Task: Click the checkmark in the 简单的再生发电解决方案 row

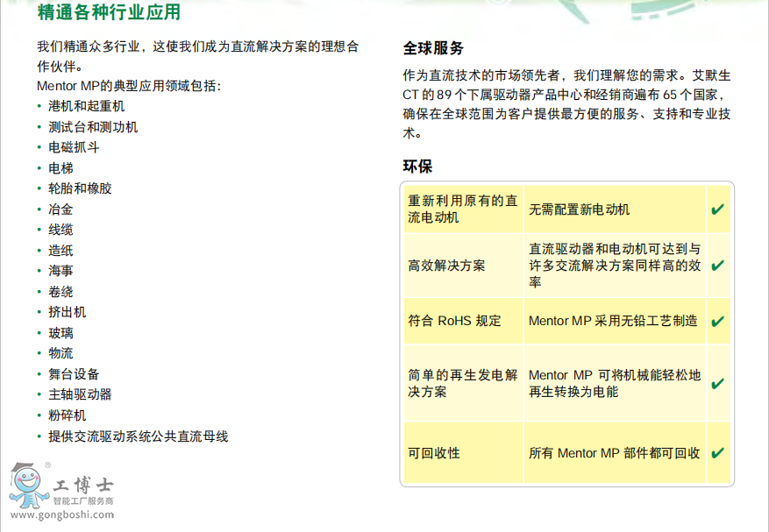Action: pos(717,383)
